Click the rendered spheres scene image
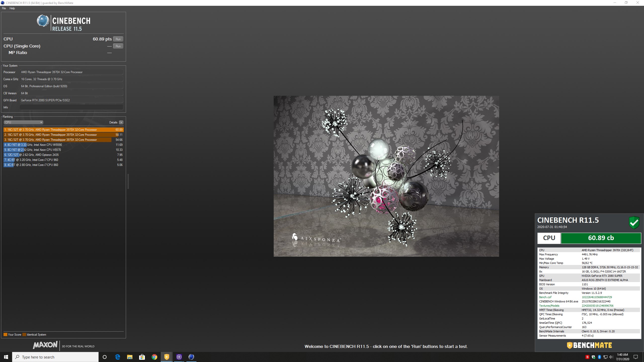This screenshot has height=362, width=644. (x=386, y=176)
